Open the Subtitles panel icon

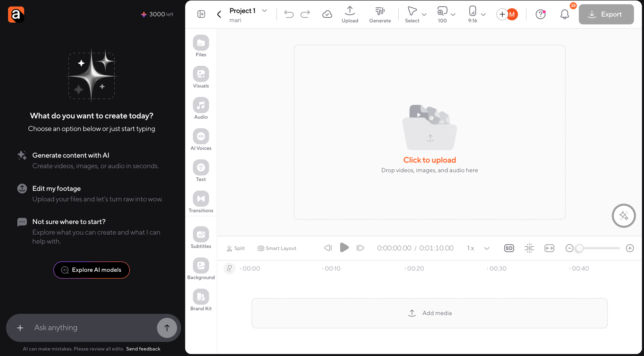tap(201, 235)
